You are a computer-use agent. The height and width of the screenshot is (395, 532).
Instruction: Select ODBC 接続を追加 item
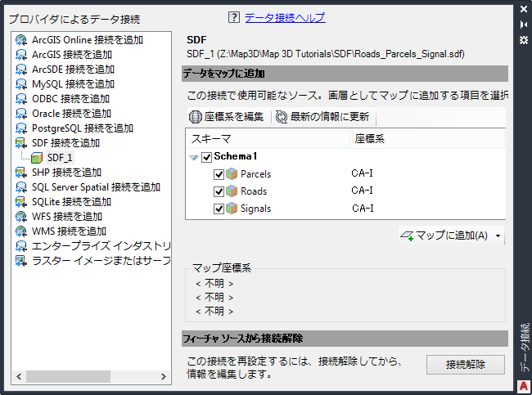point(71,99)
